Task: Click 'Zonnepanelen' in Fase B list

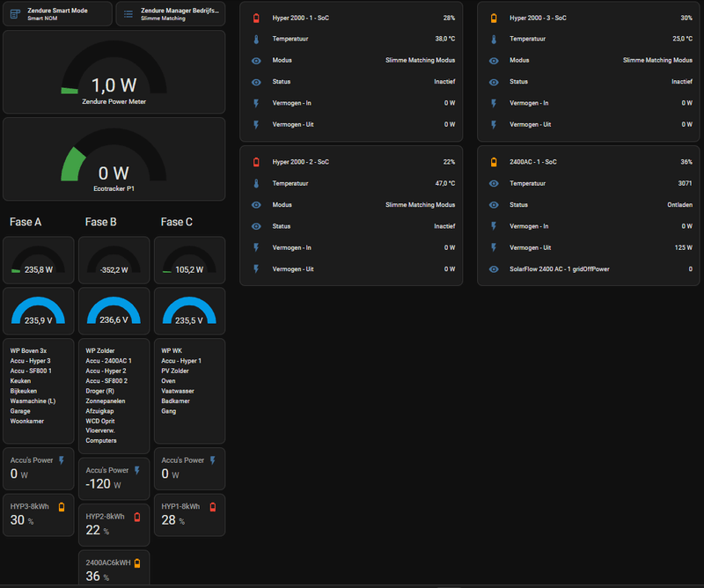Action: 106,401
